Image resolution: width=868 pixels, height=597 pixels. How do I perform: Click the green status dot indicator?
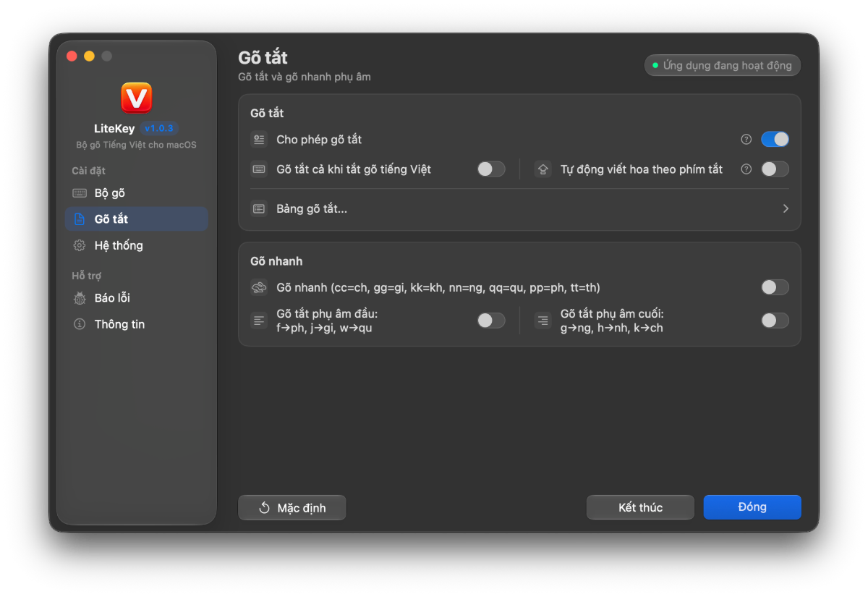click(655, 65)
